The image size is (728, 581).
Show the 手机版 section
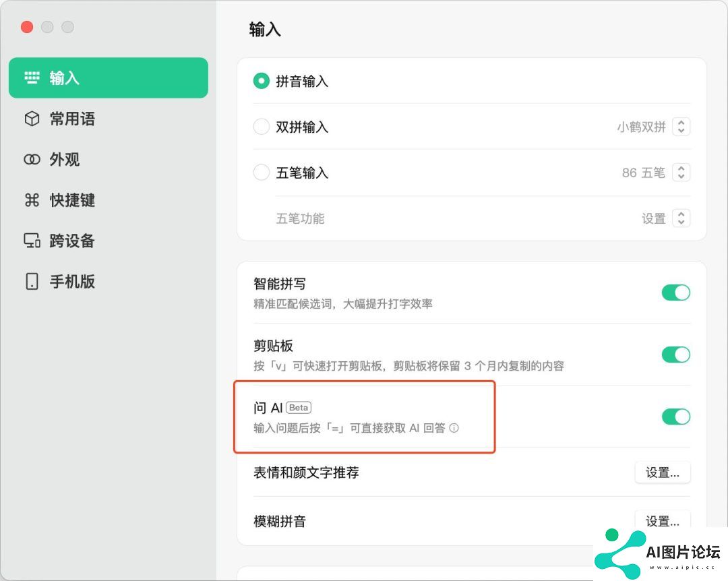tap(108, 282)
